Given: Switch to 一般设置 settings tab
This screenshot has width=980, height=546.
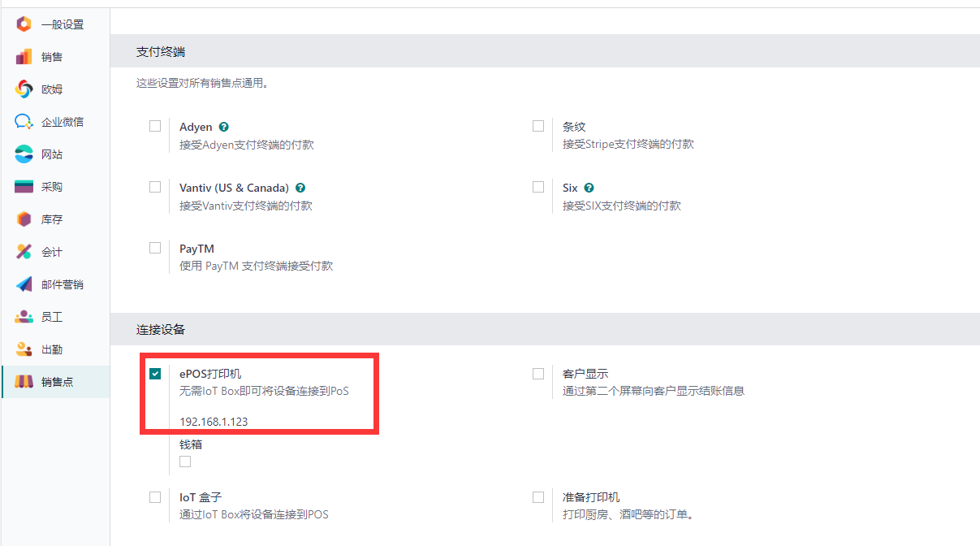Looking at the screenshot, I should pyautogui.click(x=55, y=24).
